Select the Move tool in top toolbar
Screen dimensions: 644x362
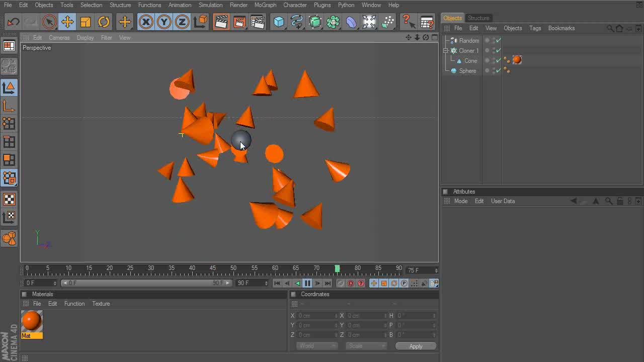coord(67,22)
